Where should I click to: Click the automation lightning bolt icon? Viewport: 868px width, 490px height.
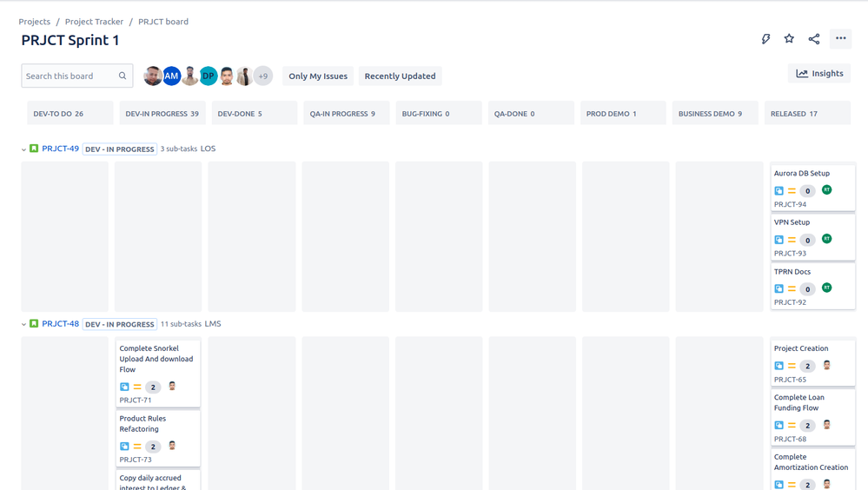click(x=765, y=39)
